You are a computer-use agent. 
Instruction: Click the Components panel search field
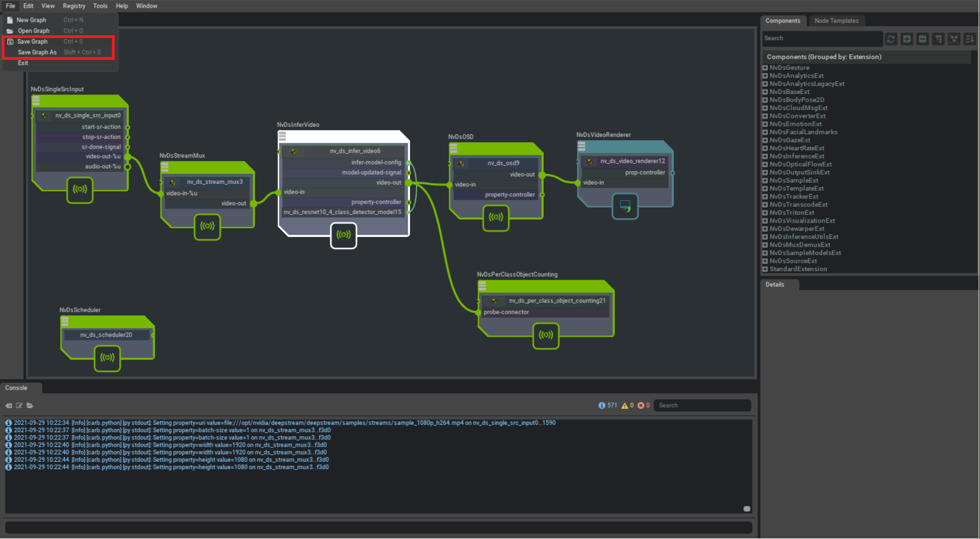pyautogui.click(x=822, y=39)
